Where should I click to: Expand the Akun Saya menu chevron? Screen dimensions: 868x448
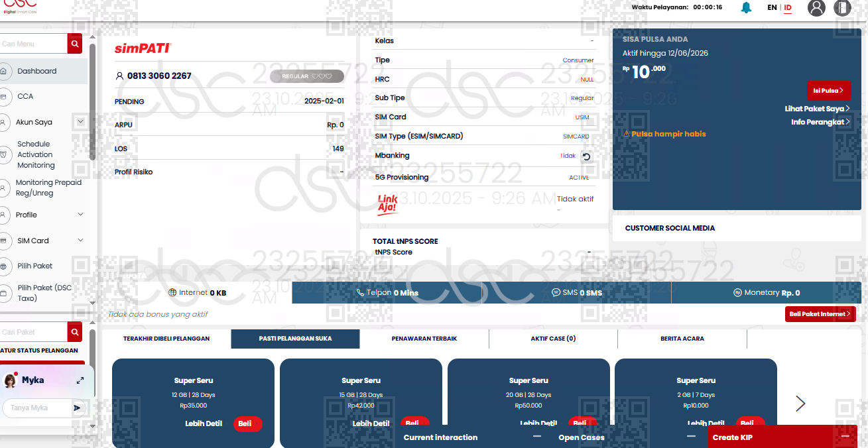pyautogui.click(x=81, y=122)
